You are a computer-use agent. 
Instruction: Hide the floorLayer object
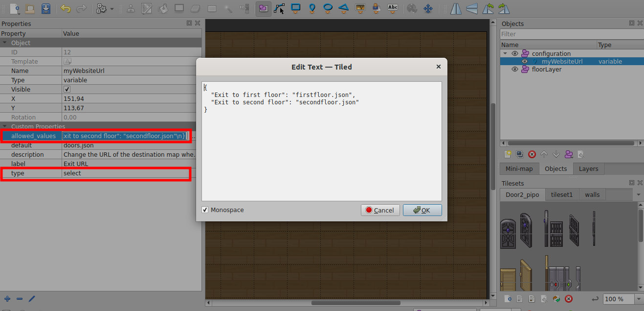pos(514,69)
